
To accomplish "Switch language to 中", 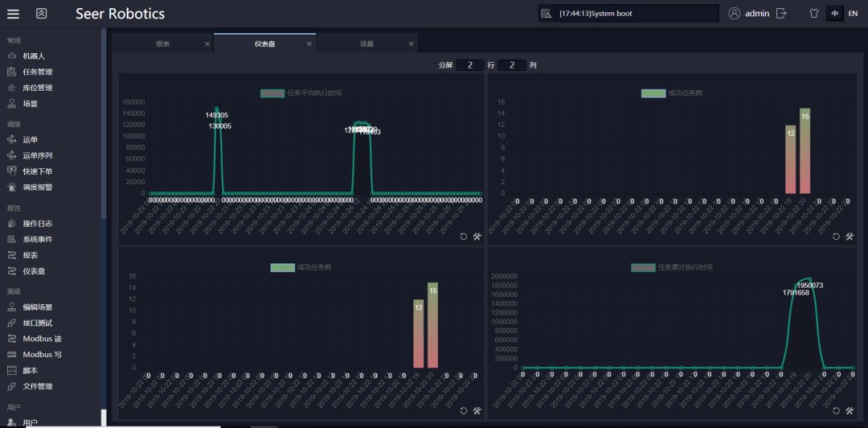I will coord(835,14).
